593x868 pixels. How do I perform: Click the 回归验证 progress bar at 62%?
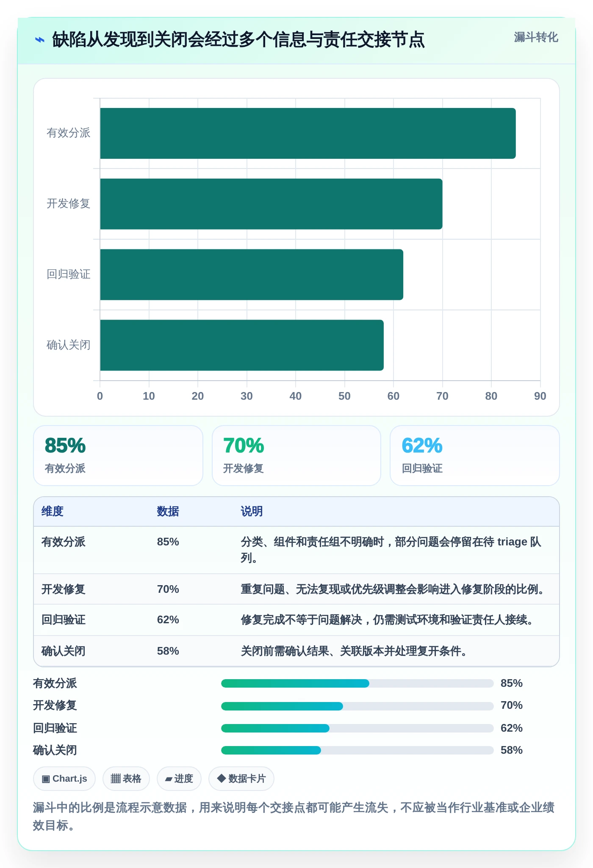[x=357, y=728]
